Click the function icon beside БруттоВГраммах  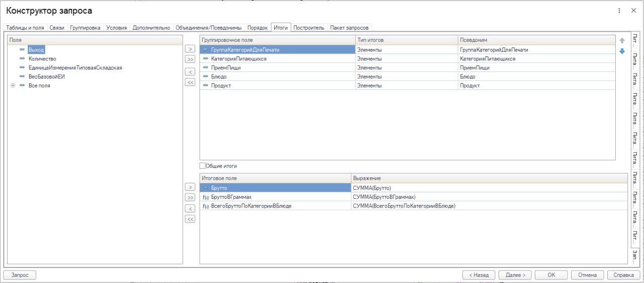click(x=206, y=197)
